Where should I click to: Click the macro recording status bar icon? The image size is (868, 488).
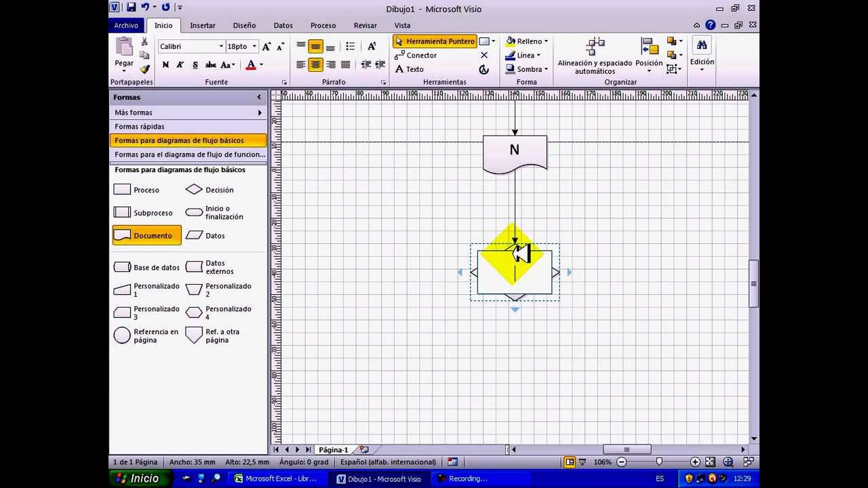point(452,462)
